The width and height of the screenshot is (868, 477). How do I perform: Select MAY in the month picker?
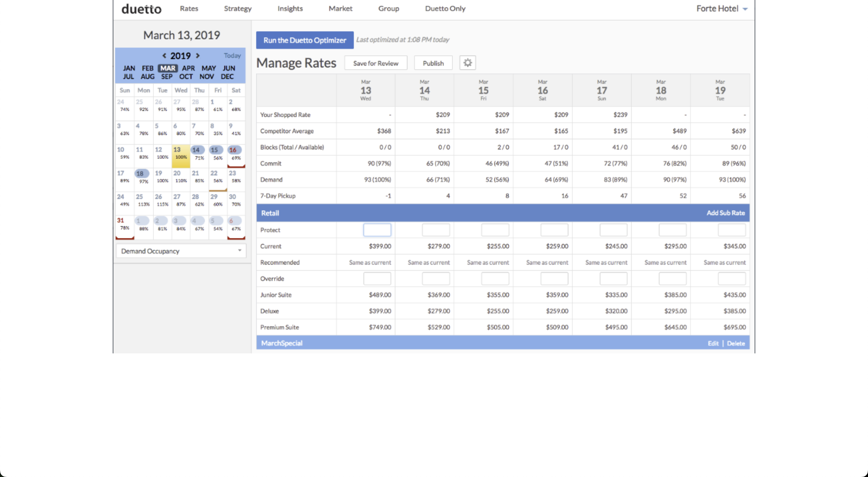209,68
